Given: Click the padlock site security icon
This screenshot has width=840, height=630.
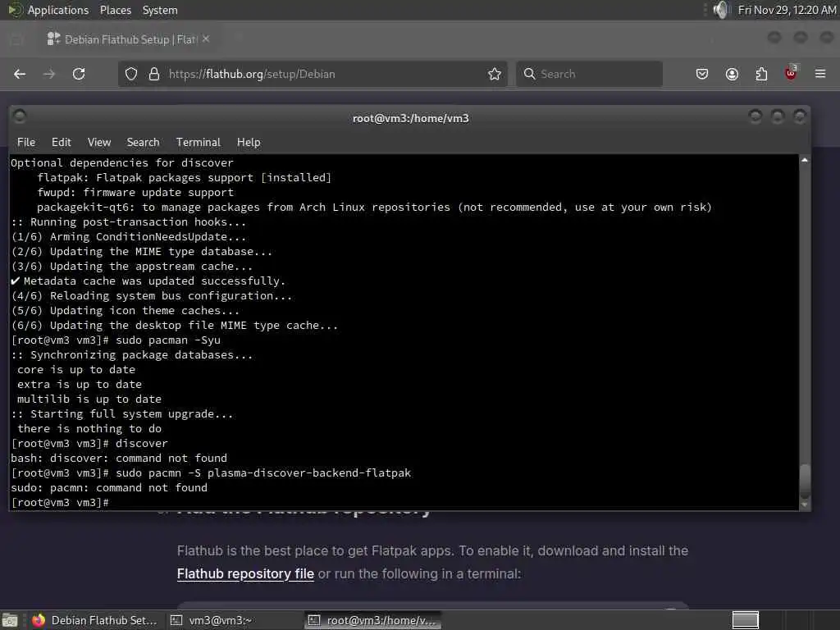Looking at the screenshot, I should [154, 74].
